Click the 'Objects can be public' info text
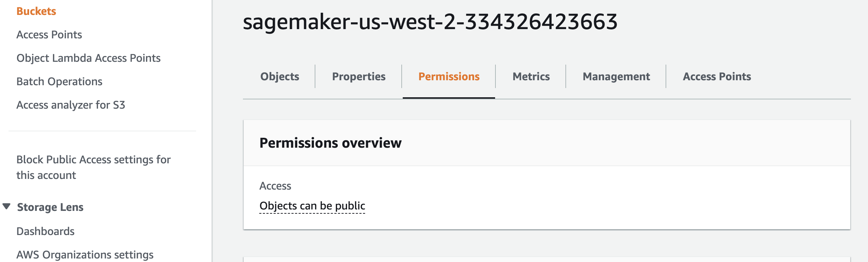Image resolution: width=868 pixels, height=262 pixels. tap(312, 206)
